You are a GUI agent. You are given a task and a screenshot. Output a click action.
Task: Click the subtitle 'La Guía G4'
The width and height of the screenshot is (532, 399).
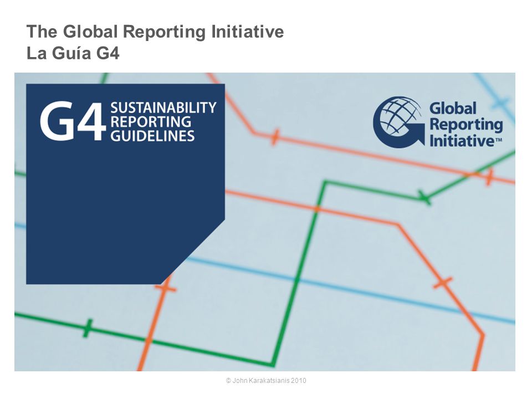73,53
